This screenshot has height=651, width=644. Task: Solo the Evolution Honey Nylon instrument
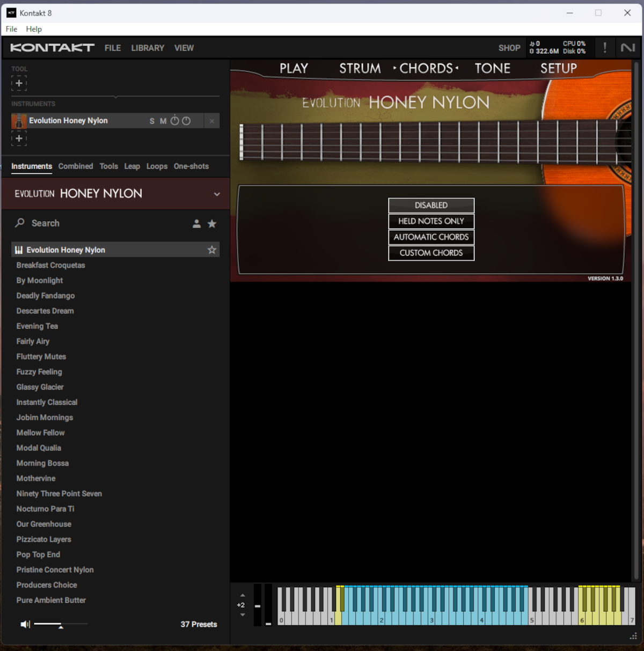(x=152, y=121)
